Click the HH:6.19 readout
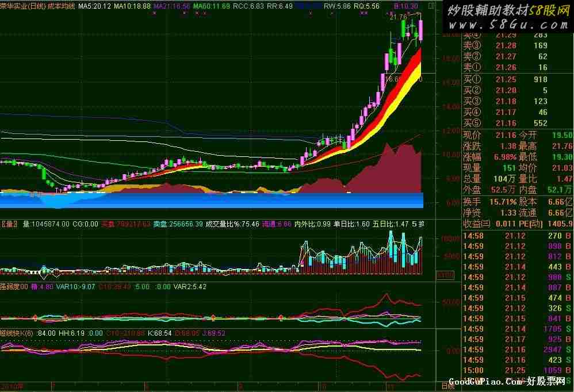The height and width of the screenshot is (392, 574). pos(71,333)
